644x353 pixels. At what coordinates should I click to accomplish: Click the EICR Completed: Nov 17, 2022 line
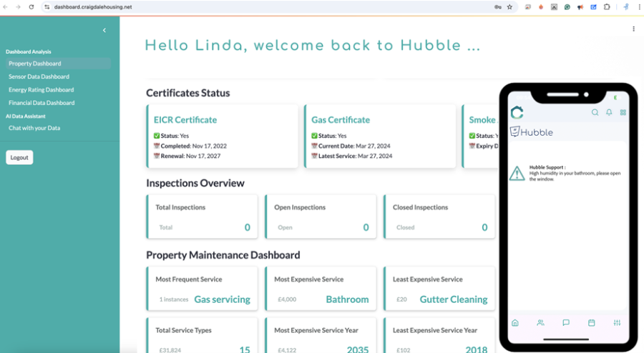[190, 146]
